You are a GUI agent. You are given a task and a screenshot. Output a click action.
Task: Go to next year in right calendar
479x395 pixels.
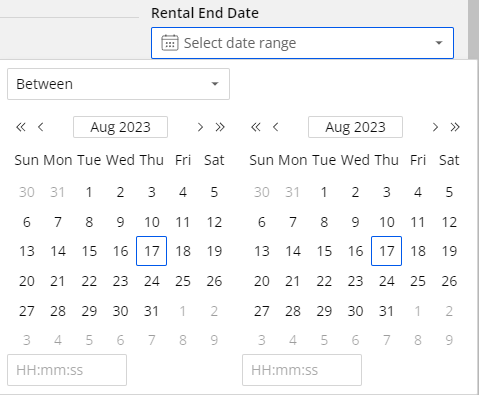pos(455,127)
